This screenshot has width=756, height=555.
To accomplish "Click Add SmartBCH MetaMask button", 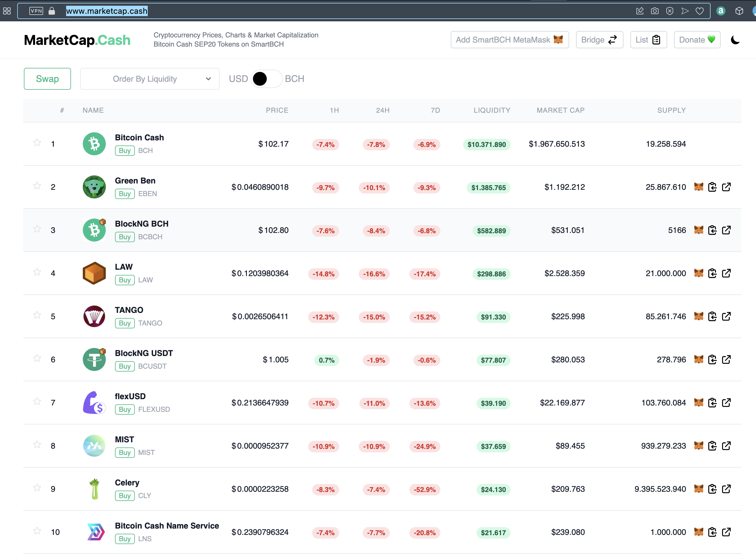I will (509, 40).
